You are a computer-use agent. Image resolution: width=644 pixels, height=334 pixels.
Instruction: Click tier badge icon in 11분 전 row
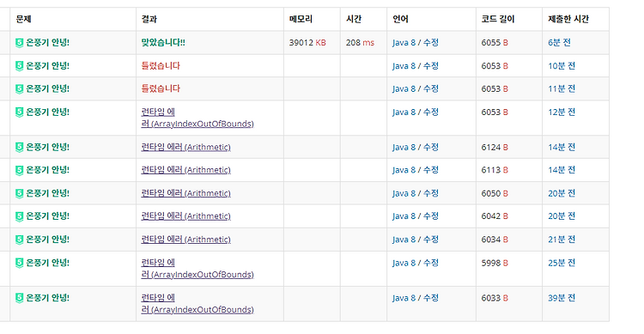click(19, 88)
